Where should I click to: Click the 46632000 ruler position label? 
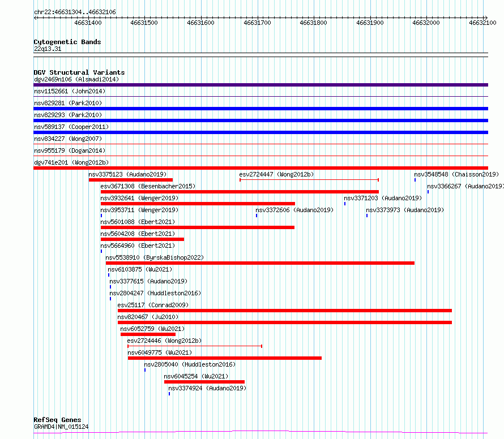coord(426,23)
